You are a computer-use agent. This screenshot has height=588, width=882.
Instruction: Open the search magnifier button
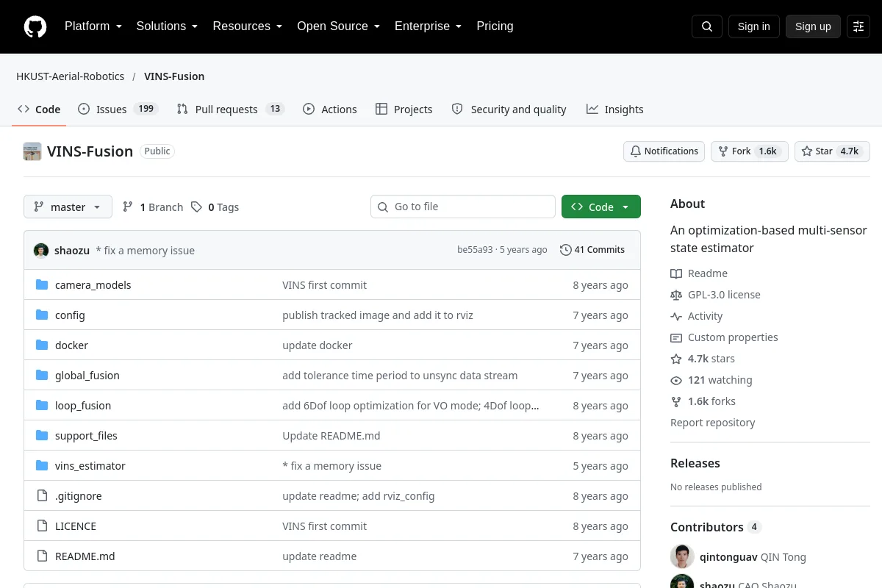(x=707, y=26)
